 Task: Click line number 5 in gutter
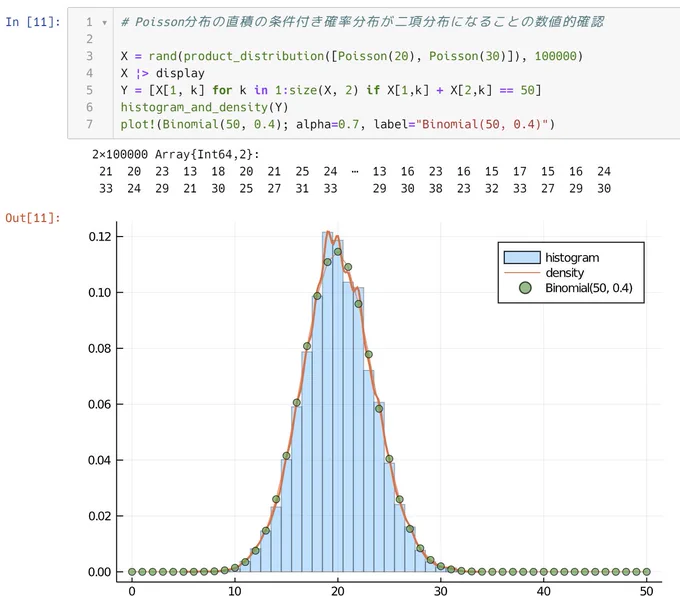point(89,90)
